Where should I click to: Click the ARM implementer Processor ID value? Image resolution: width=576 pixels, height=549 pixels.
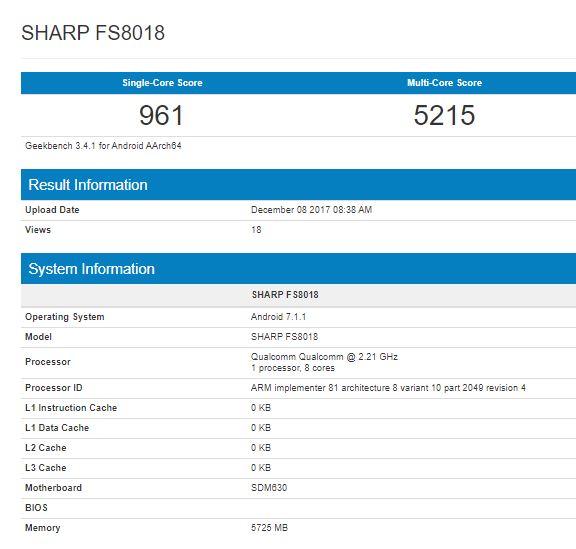388,388
